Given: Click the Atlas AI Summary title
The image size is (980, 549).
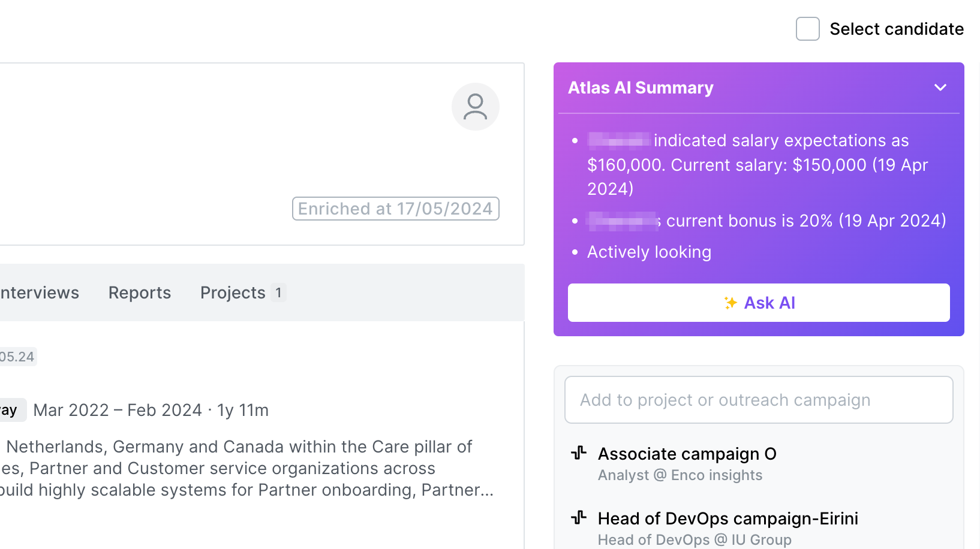Looking at the screenshot, I should [x=640, y=88].
